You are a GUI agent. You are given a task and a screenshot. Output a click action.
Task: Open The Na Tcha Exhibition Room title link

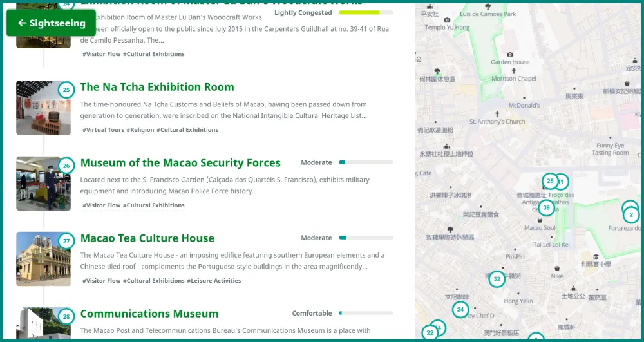157,87
